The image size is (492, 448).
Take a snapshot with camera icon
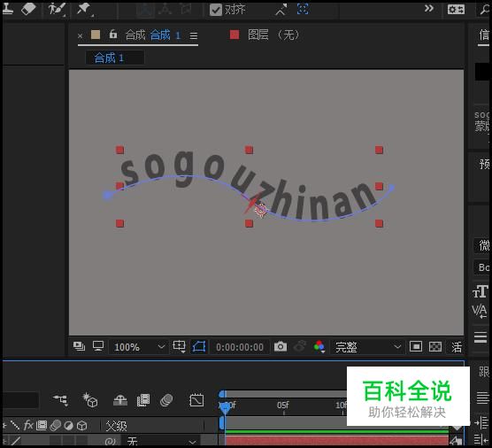pos(281,347)
